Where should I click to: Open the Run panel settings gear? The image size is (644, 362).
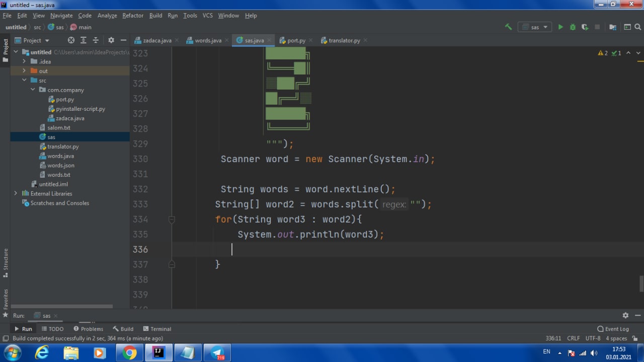(625, 315)
